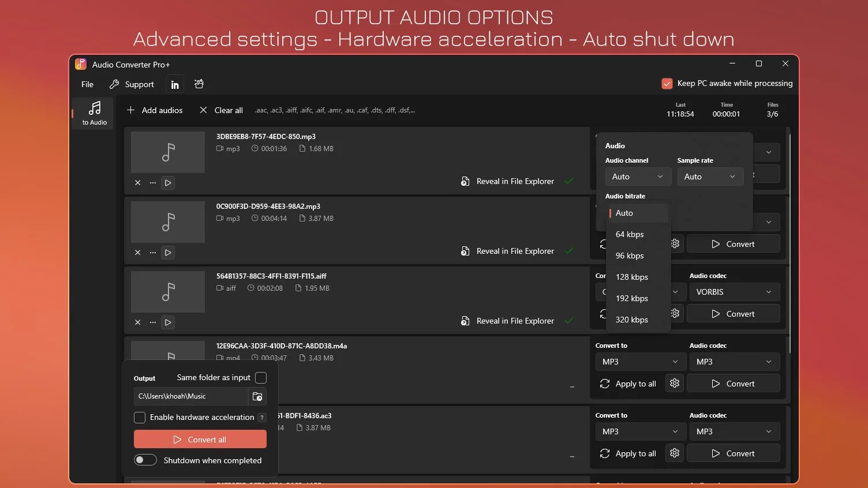Select Auto audio bitrate option
The width and height of the screenshot is (868, 488).
[638, 213]
